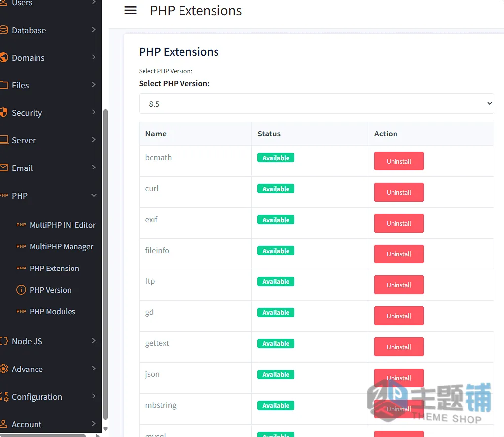Expand the Node JS submenu chevron

click(x=94, y=340)
